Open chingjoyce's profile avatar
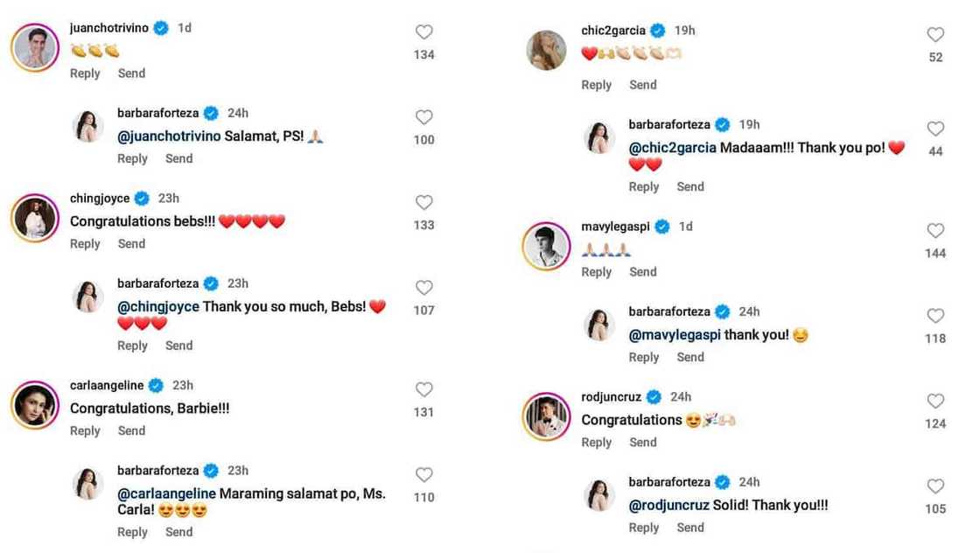This screenshot has height=553, width=980. point(34,218)
